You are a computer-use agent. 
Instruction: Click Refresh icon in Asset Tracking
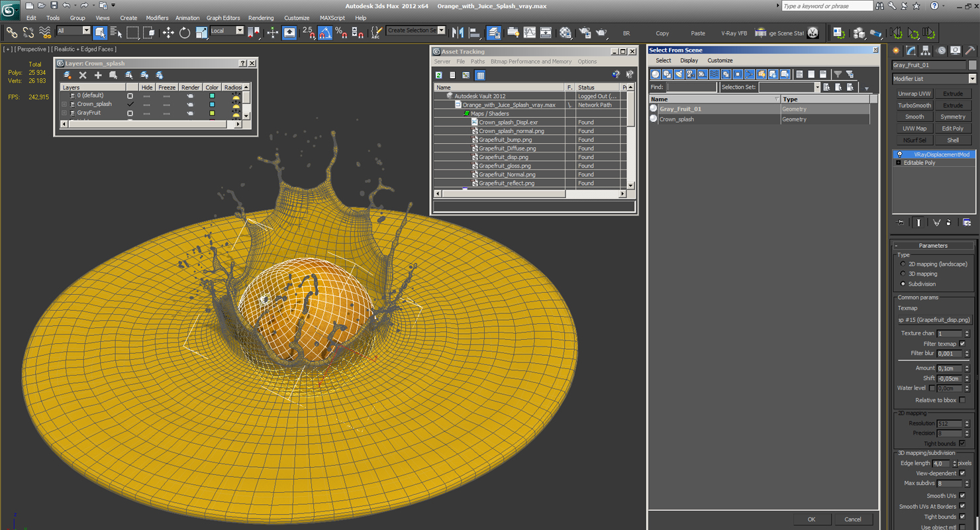pos(438,75)
